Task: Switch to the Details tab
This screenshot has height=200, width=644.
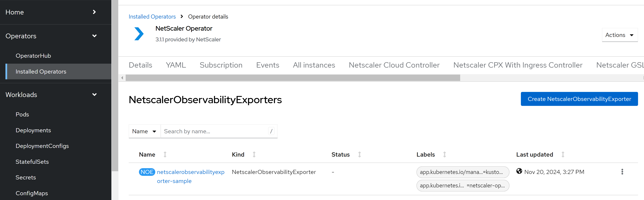Action: (x=140, y=65)
